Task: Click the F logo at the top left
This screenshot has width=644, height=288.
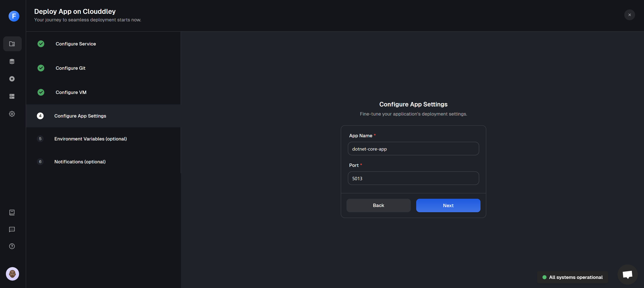Action: [x=14, y=16]
